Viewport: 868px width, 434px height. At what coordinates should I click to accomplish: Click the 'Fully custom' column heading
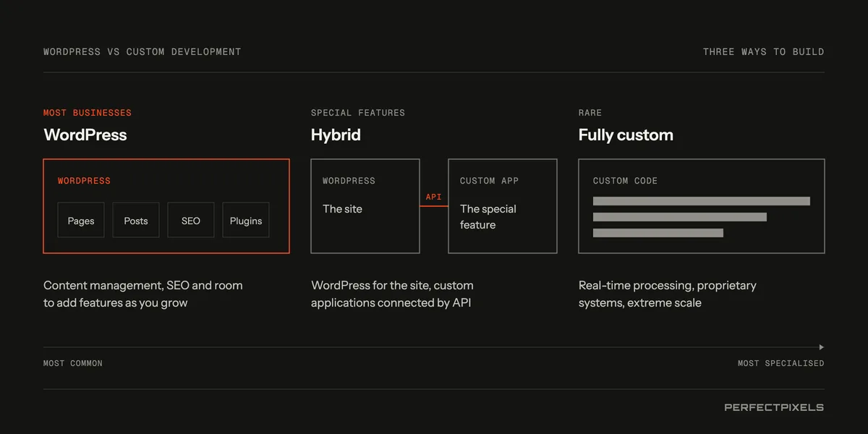(x=626, y=135)
